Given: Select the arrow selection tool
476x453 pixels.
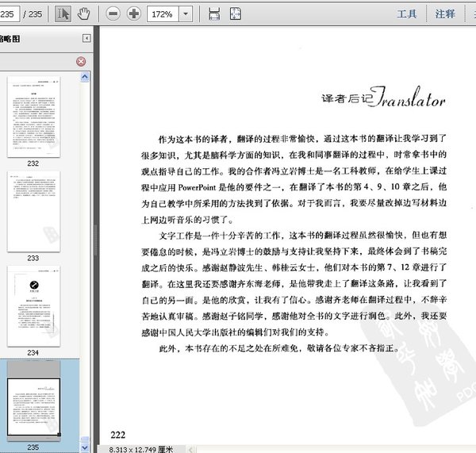Looking at the screenshot, I should pos(63,14).
